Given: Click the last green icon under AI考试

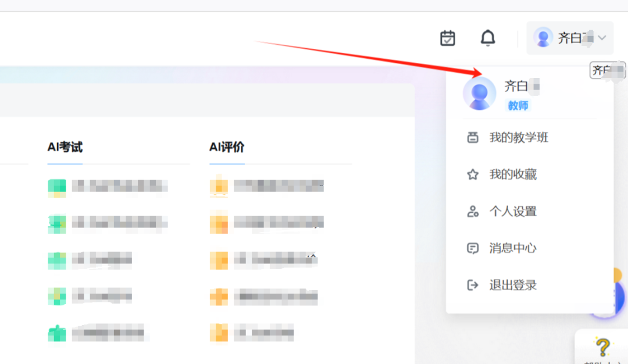Looking at the screenshot, I should pyautogui.click(x=57, y=333).
